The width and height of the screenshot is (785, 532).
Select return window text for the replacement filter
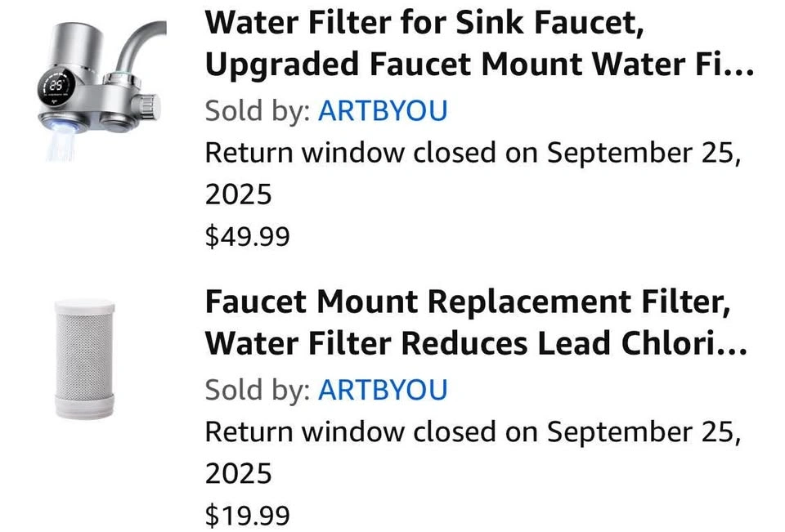pyautogui.click(x=472, y=431)
